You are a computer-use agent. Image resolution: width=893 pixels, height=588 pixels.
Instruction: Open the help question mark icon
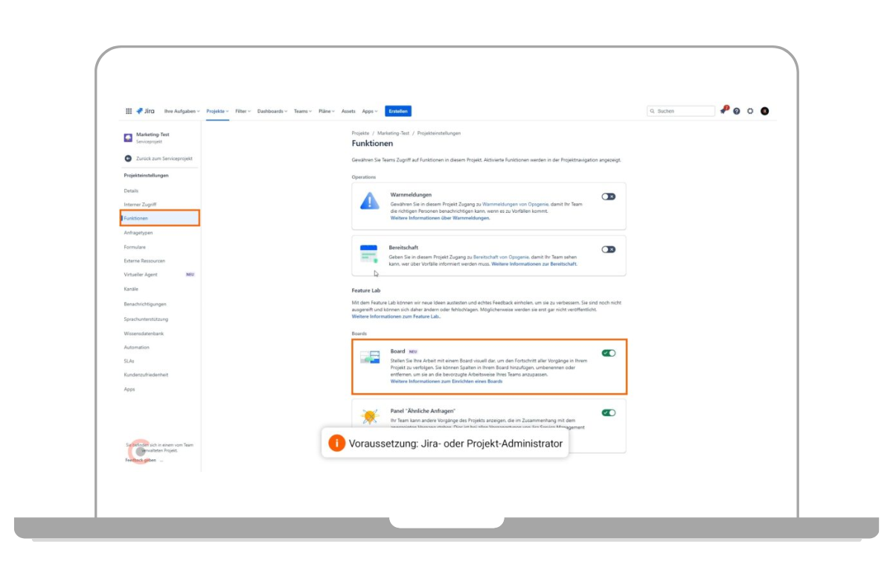(x=737, y=111)
